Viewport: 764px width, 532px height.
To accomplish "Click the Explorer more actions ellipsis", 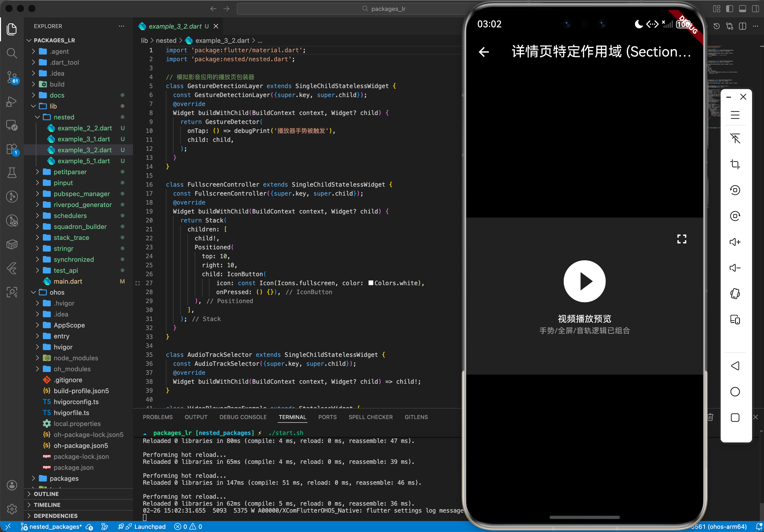I will tap(122, 26).
